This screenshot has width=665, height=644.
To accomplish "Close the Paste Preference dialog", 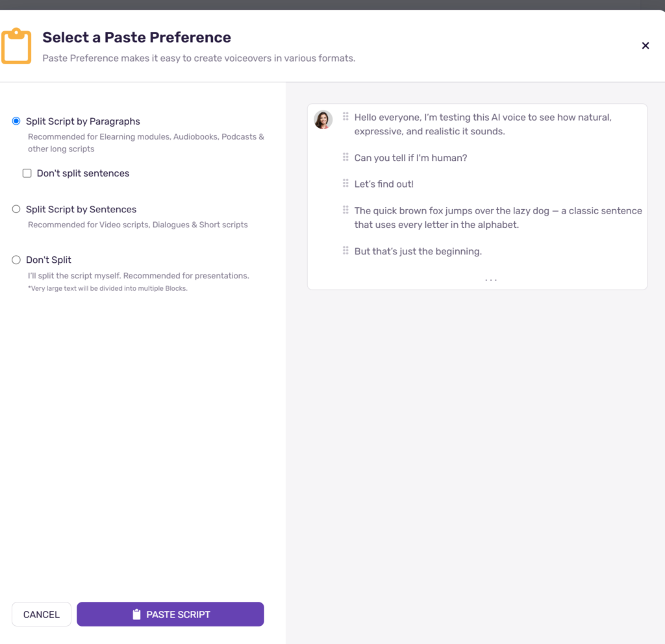I will tap(645, 46).
